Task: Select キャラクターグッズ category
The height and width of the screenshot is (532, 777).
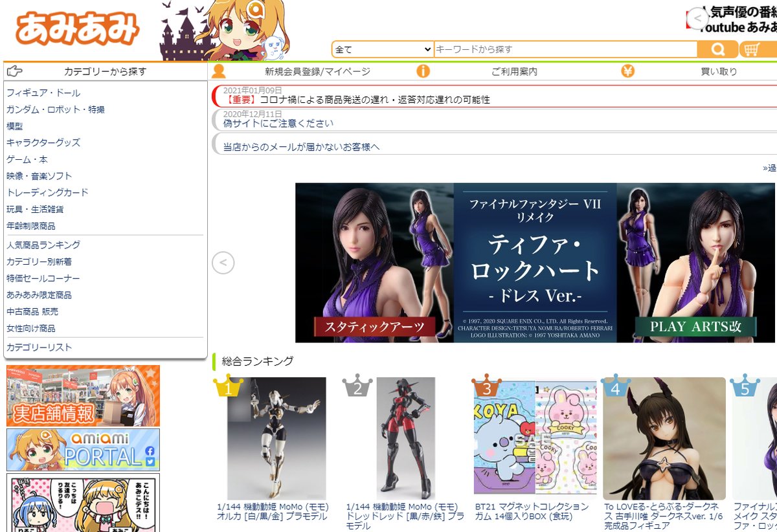Action: pyautogui.click(x=43, y=142)
